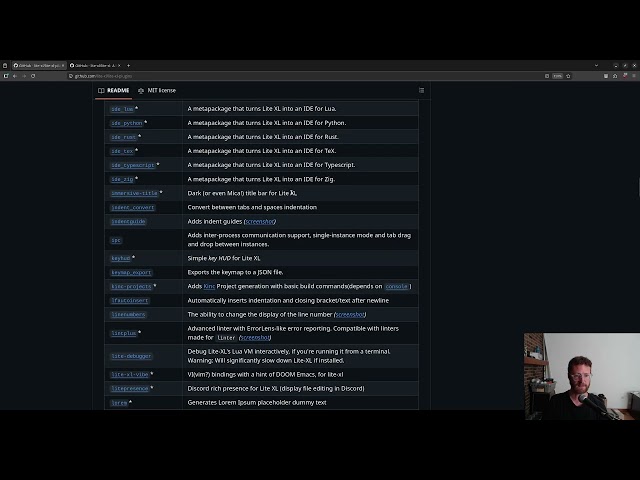
Task: Reload the current page
Action: 33,76
